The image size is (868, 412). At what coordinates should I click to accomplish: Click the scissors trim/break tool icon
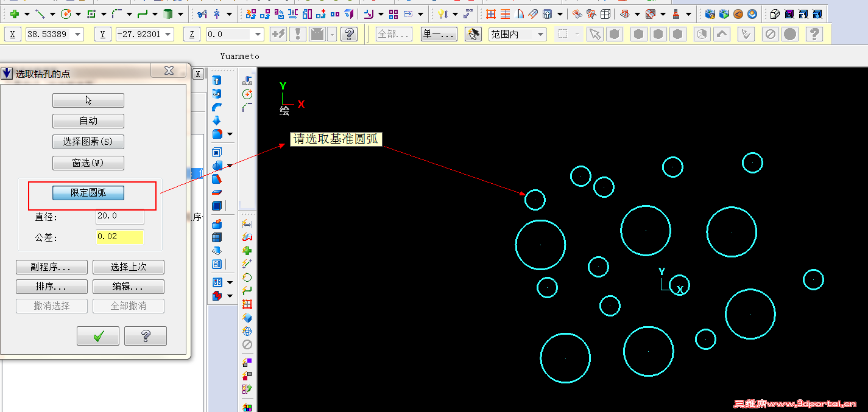202,14
